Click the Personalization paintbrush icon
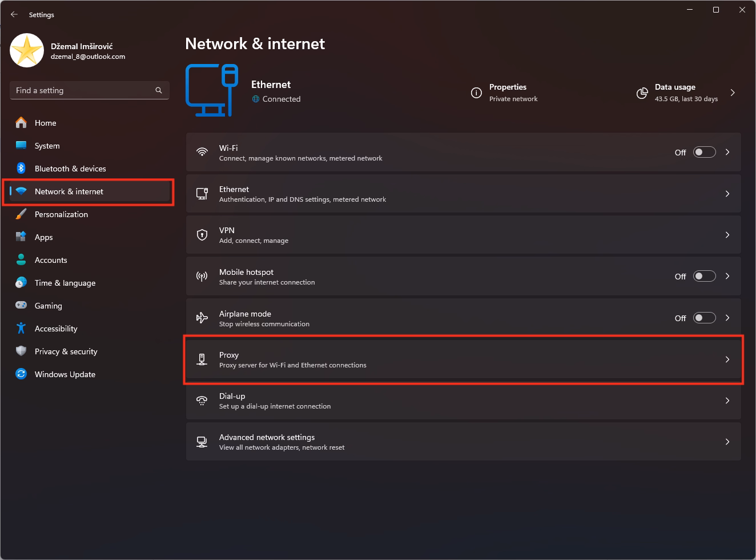This screenshot has height=560, width=756. (21, 214)
